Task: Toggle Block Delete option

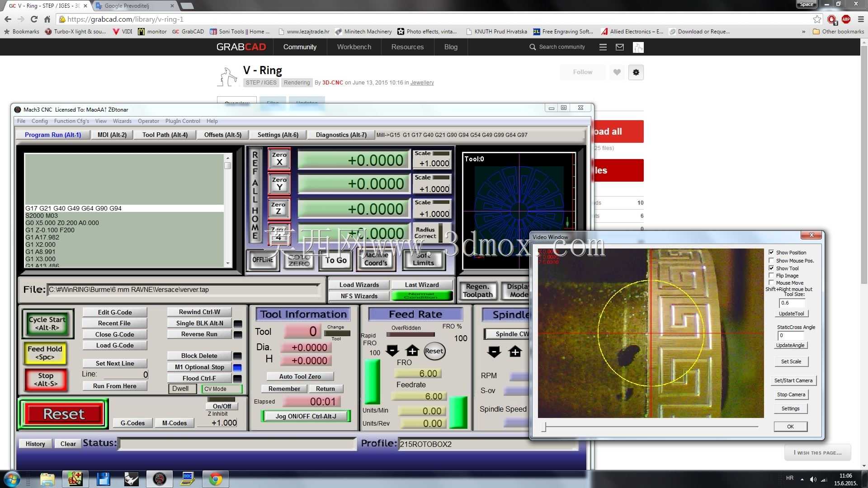Action: (x=199, y=356)
